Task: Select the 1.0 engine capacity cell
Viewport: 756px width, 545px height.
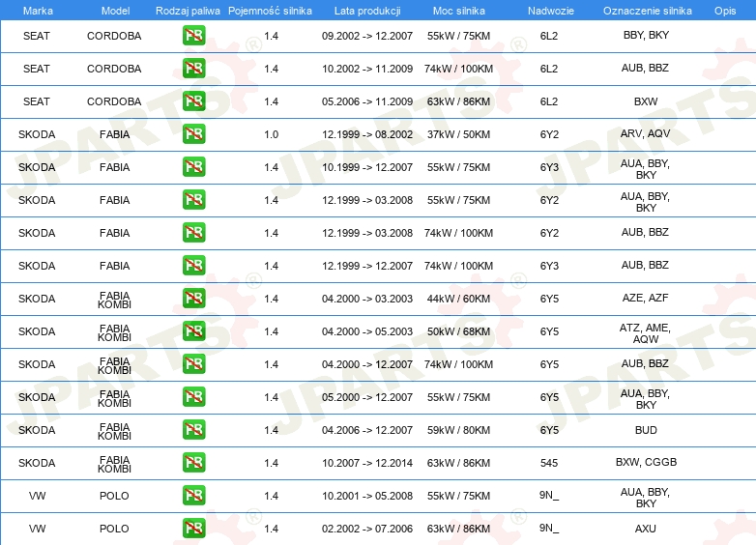Action: [271, 134]
